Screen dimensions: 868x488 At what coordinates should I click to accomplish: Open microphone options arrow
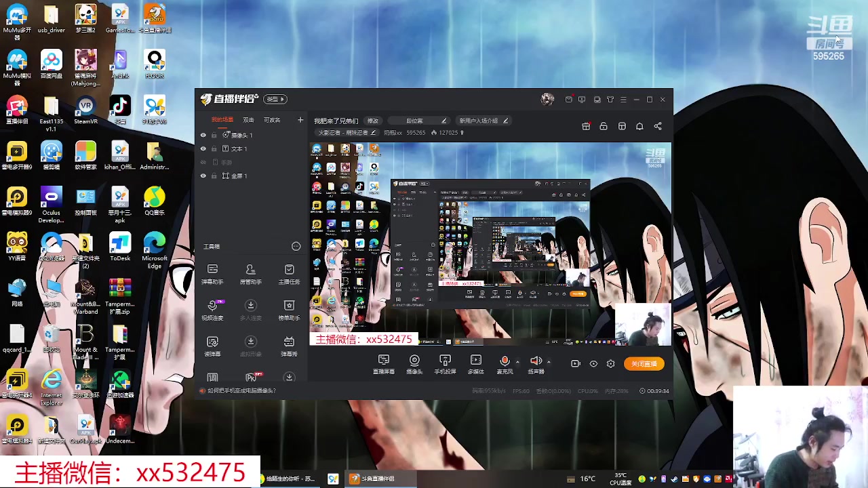click(x=517, y=362)
